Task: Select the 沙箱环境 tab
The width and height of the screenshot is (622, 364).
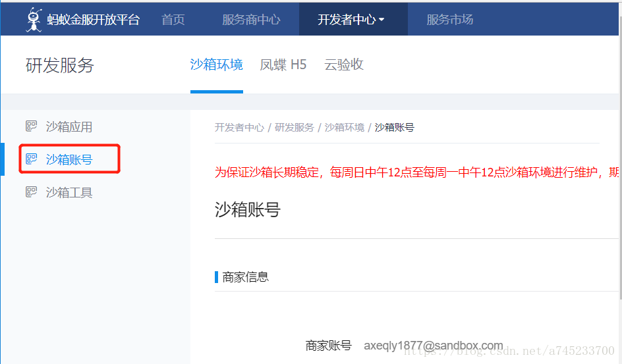Action: 217,65
